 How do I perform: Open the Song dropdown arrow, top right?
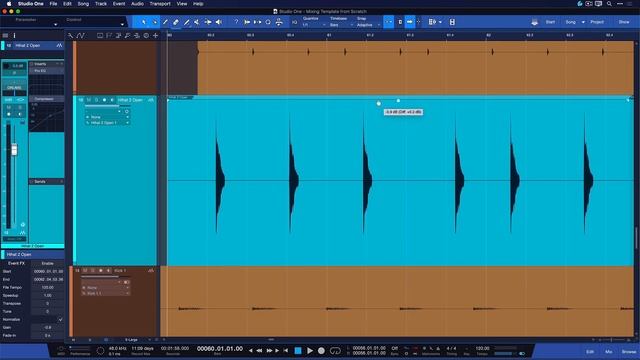click(583, 22)
